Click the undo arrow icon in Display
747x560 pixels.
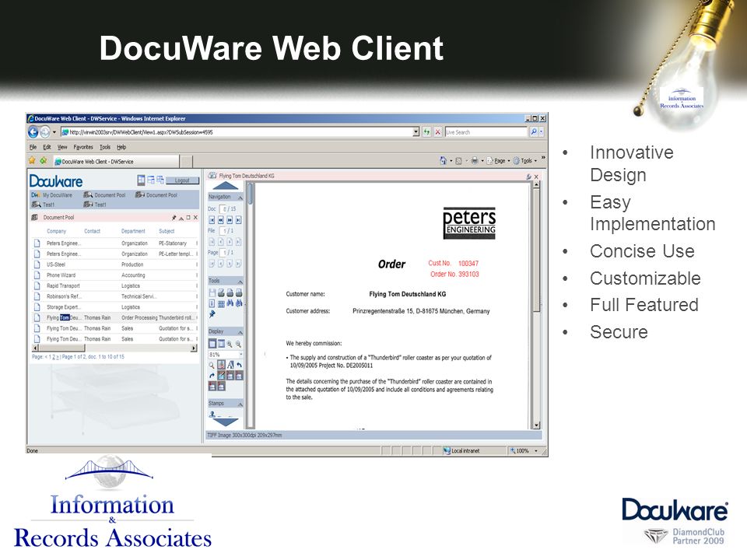[239, 365]
